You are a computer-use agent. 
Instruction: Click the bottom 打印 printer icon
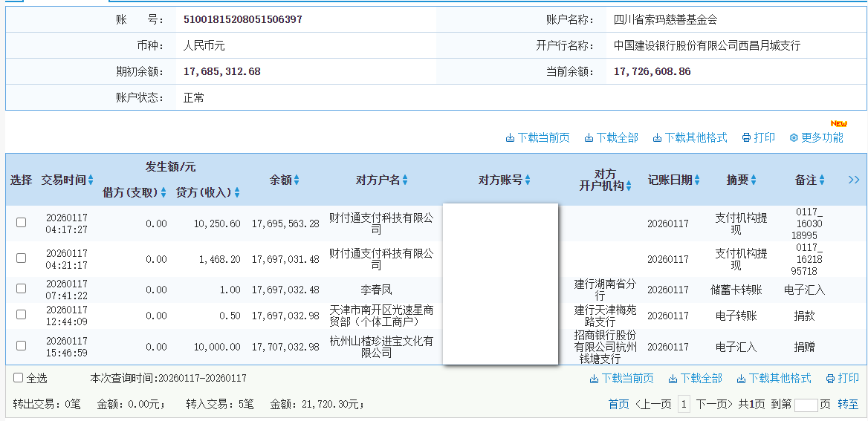831,379
